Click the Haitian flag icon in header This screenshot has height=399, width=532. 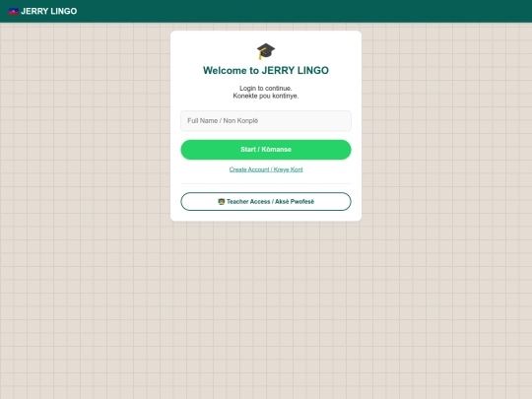click(x=13, y=11)
